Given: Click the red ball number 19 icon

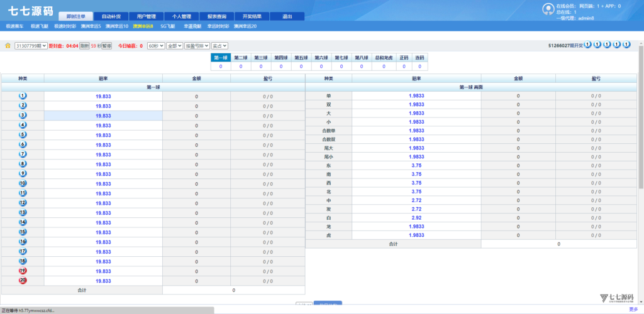Looking at the screenshot, I should pos(23,271).
